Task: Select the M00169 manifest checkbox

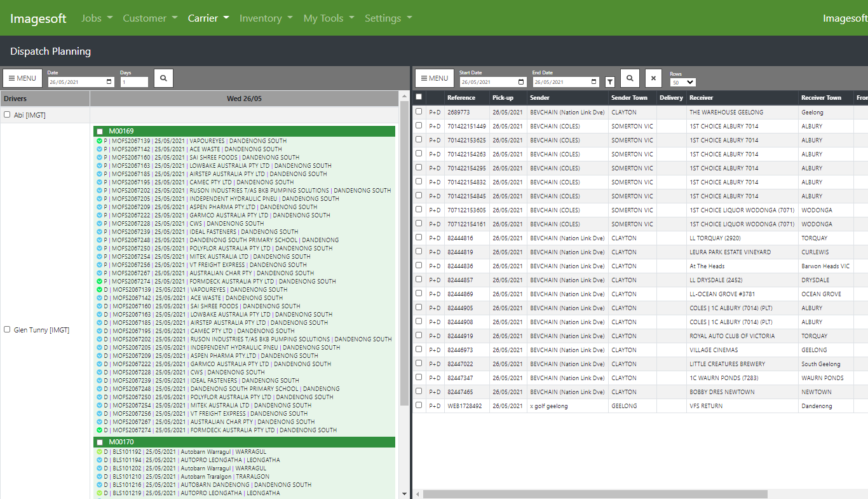Action: click(100, 132)
